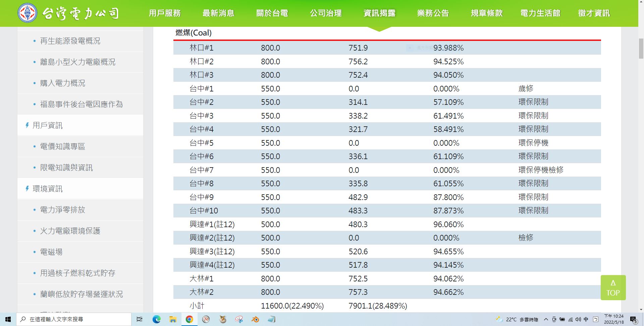Open the 公司治理 menu

326,13
